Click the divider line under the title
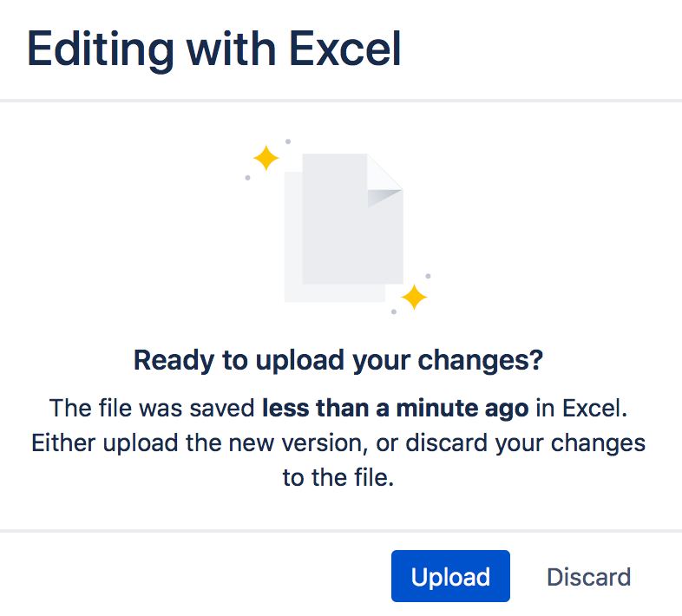The image size is (682, 616). tap(341, 101)
